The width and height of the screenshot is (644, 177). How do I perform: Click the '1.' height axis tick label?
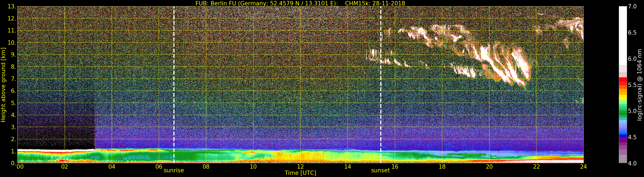point(14,151)
